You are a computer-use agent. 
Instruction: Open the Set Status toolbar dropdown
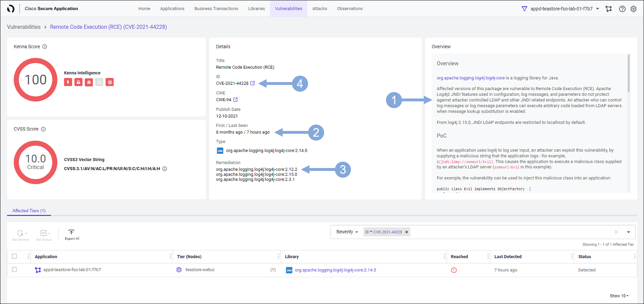click(44, 235)
